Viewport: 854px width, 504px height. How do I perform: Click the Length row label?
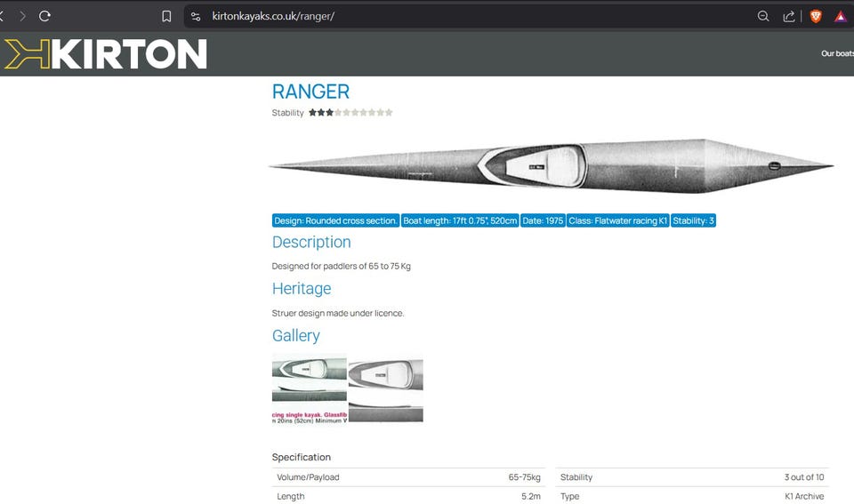(290, 496)
